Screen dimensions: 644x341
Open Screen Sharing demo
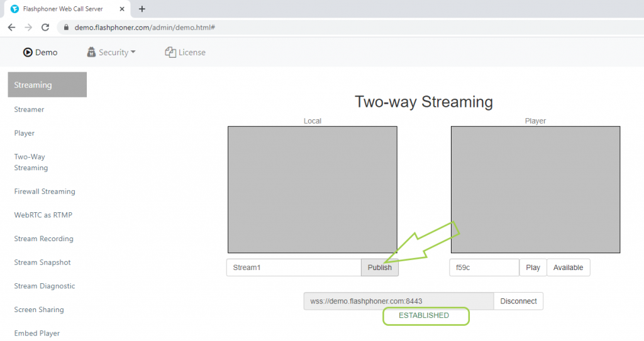[39, 310]
